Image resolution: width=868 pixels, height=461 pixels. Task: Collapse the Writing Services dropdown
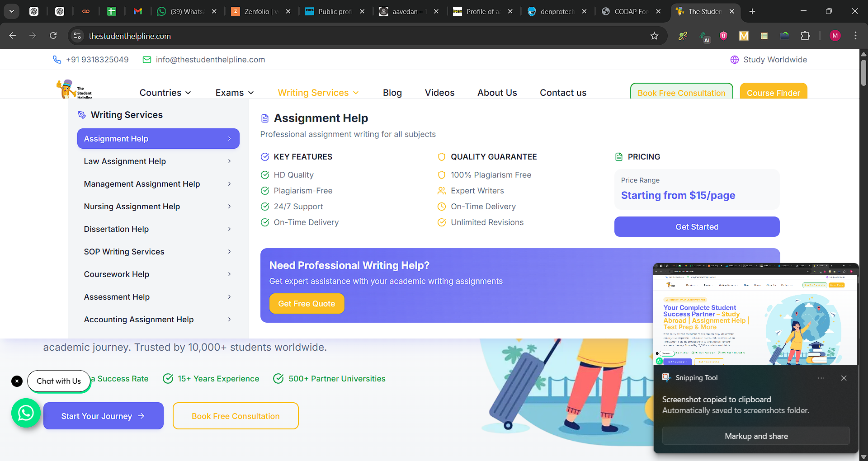click(318, 93)
